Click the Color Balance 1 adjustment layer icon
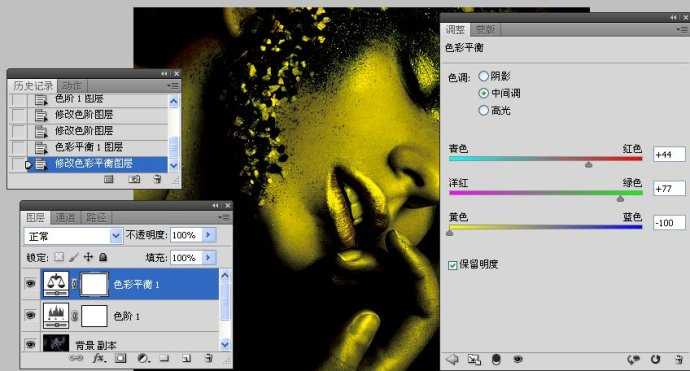Viewport: 690px width, 371px height. coord(56,284)
